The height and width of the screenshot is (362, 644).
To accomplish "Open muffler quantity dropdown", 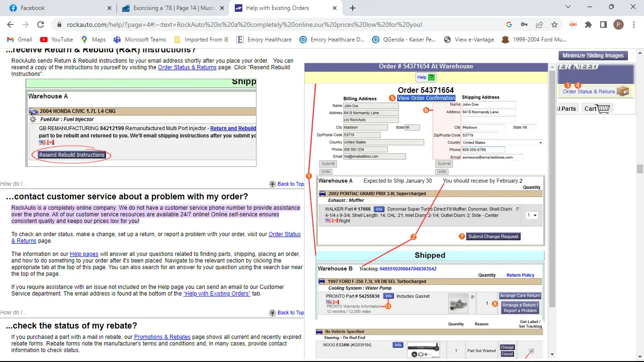I will coord(532,215).
